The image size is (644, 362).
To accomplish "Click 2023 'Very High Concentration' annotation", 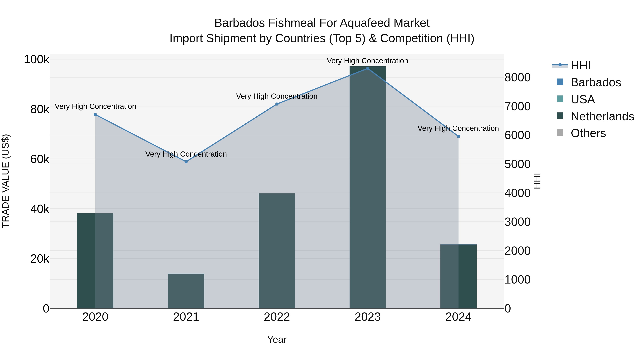I will (367, 61).
